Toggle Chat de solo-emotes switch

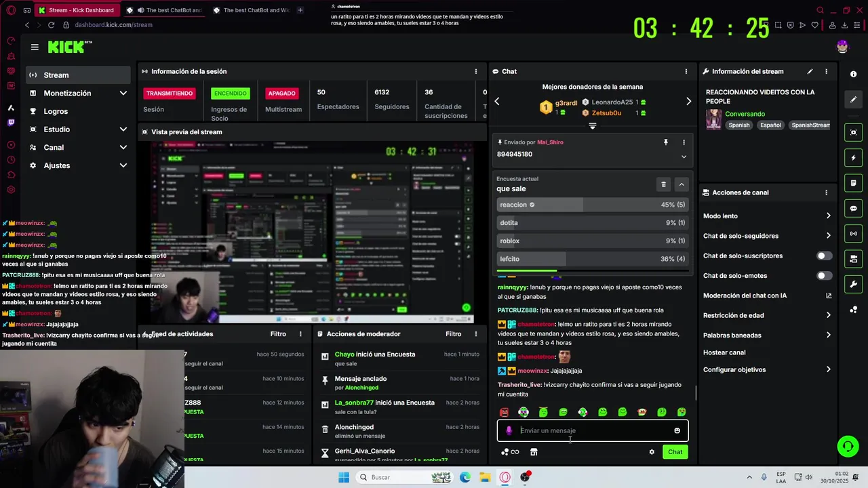pyautogui.click(x=824, y=276)
